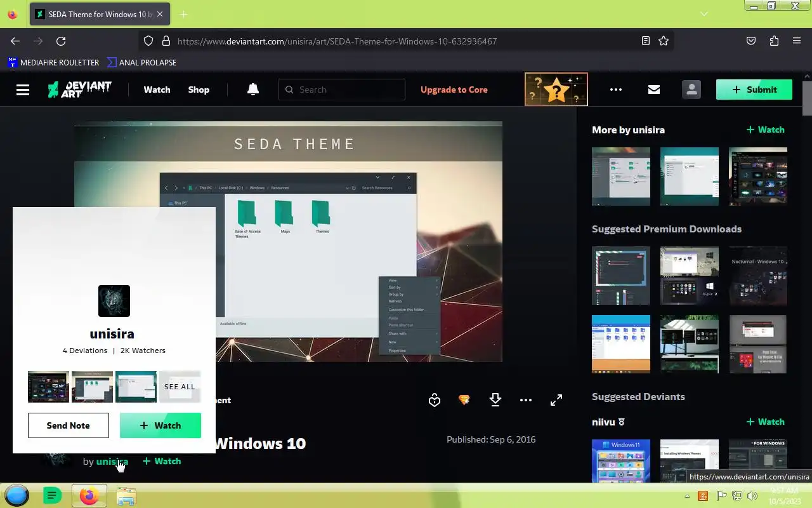Open third thumbnail in unisira hover card
This screenshot has height=508, width=812.
coord(136,387)
